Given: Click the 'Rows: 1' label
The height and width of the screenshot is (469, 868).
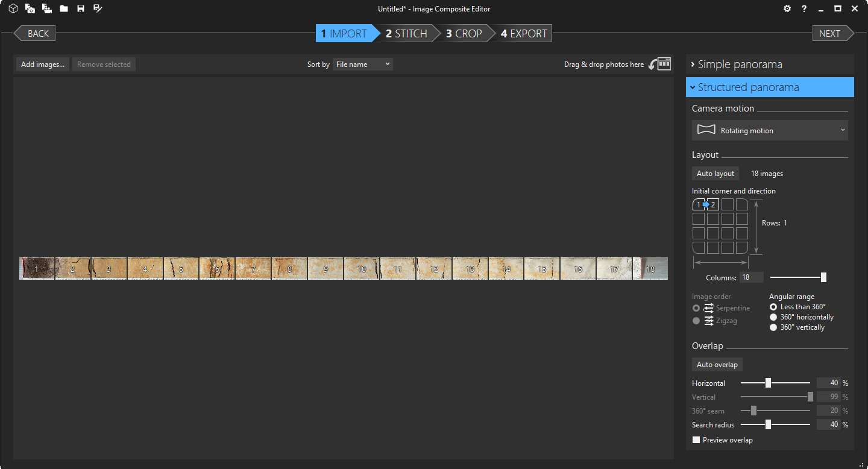Looking at the screenshot, I should click(x=775, y=223).
